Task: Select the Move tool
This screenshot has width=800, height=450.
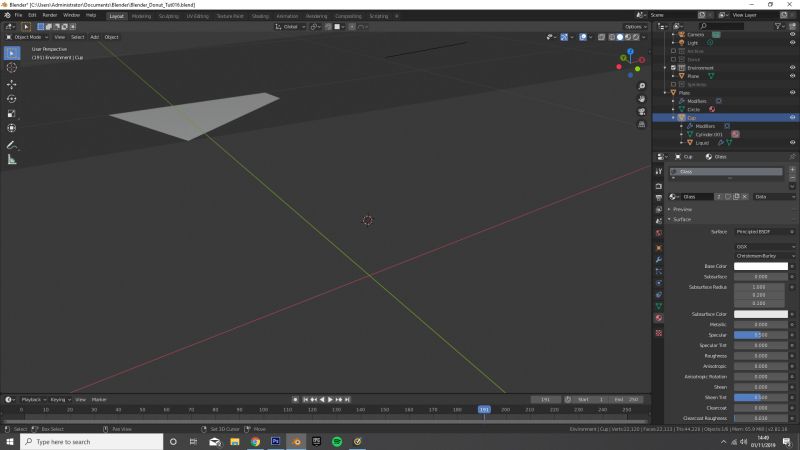Action: 12,84
